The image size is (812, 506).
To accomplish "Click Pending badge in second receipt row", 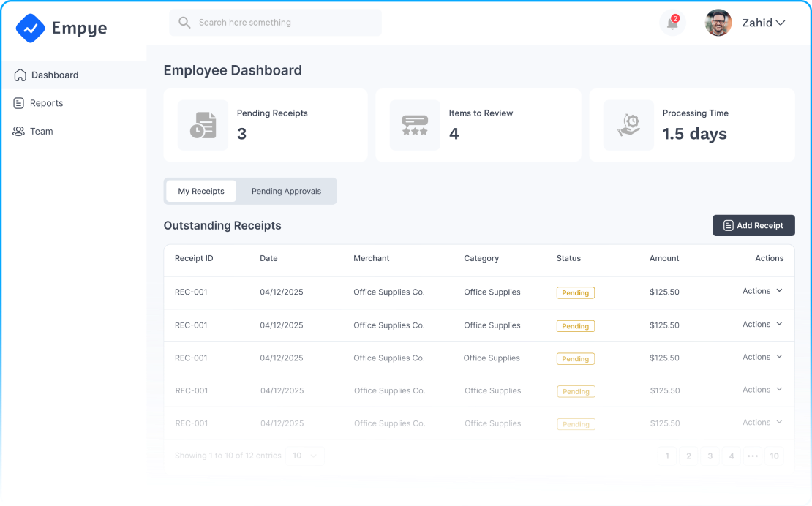I will point(575,326).
